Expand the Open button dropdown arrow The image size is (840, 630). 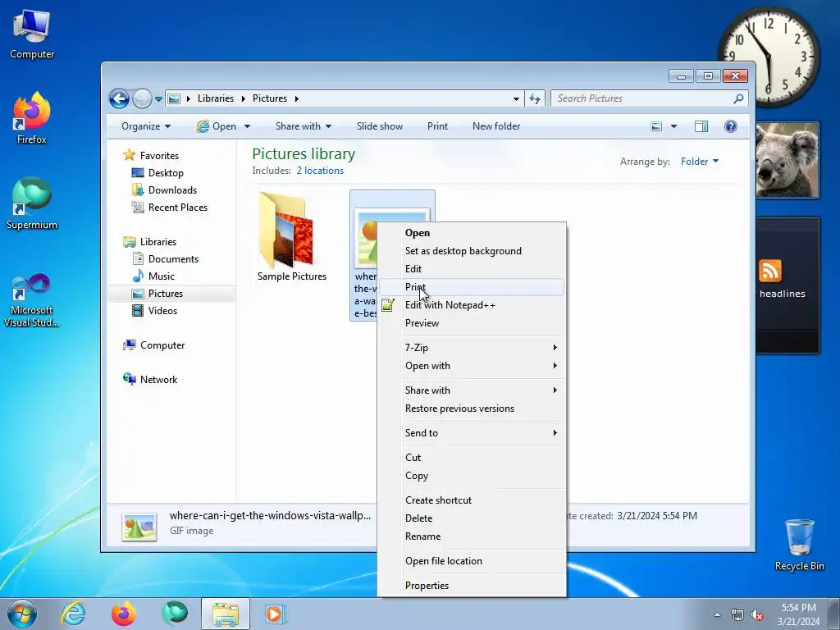click(x=247, y=126)
